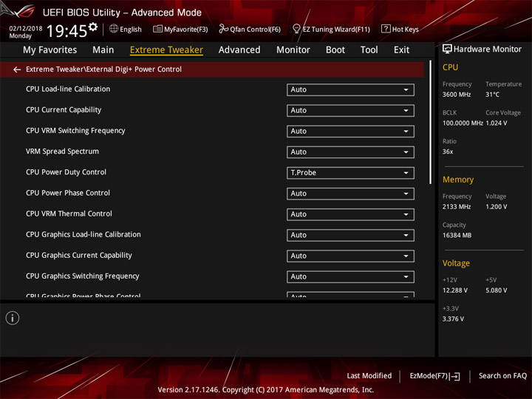The image size is (532, 399).
Task: Click the Hardware Monitor screen icon
Action: tap(447, 49)
